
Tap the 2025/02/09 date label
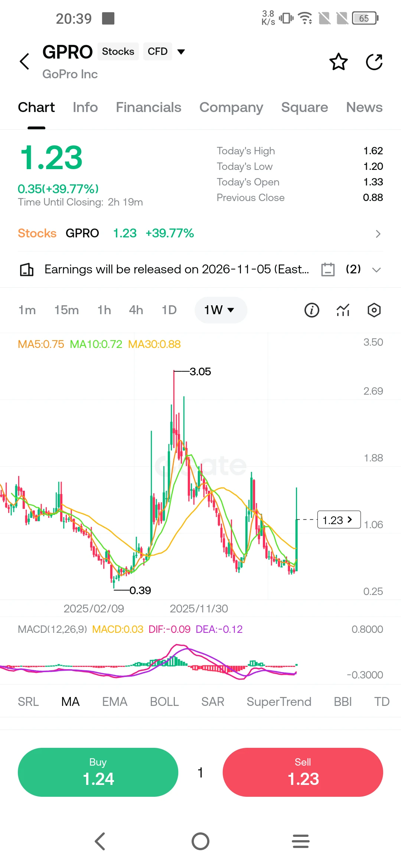[x=94, y=609]
